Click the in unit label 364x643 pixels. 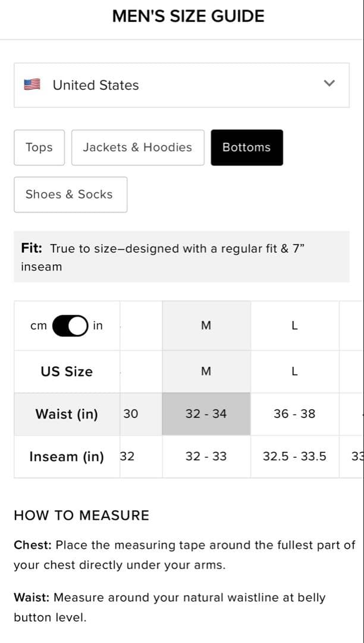(x=98, y=326)
